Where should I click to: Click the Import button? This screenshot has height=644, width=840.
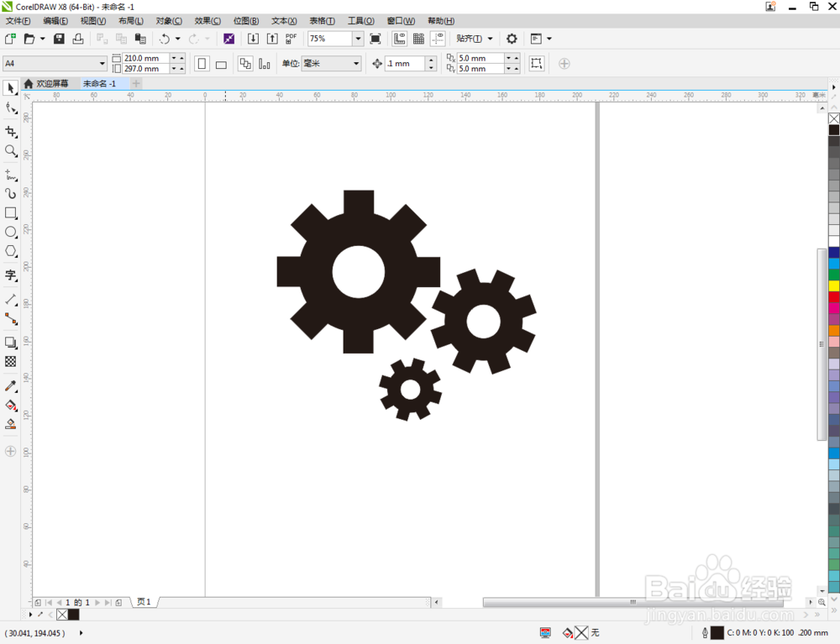[253, 39]
